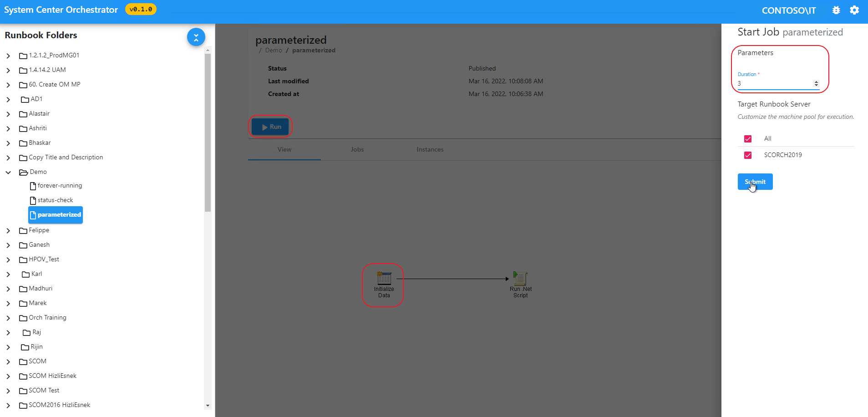This screenshot has width=868, height=417.
Task: Open the Instances tab
Action: point(429,149)
